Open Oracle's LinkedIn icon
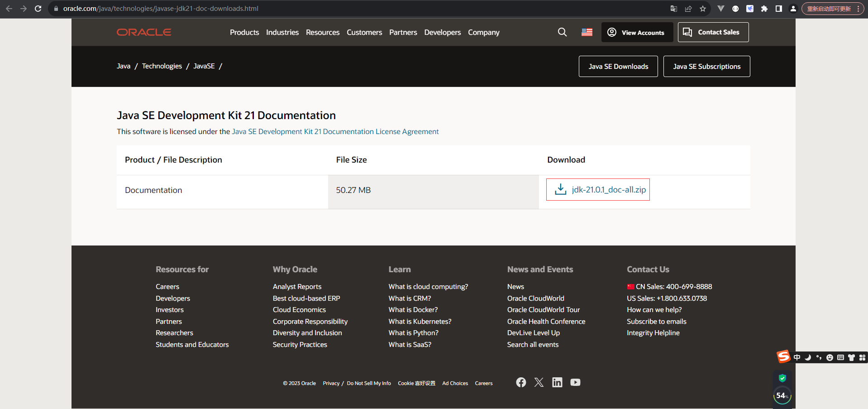This screenshot has height=409, width=868. [x=557, y=382]
